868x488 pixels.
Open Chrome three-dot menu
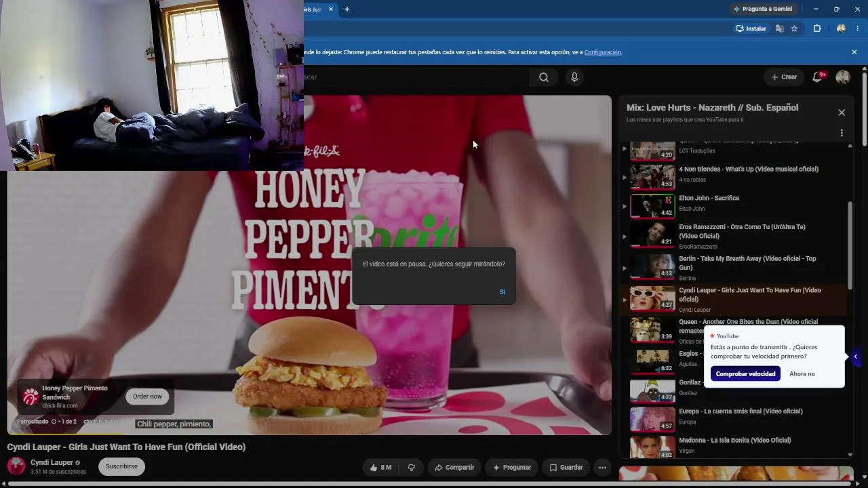click(858, 28)
